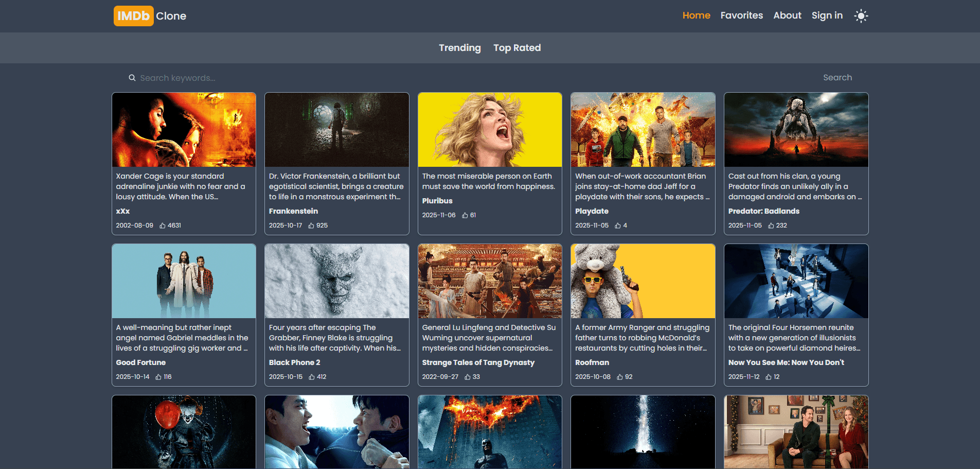Open the Favorites page
The height and width of the screenshot is (469, 980).
741,15
